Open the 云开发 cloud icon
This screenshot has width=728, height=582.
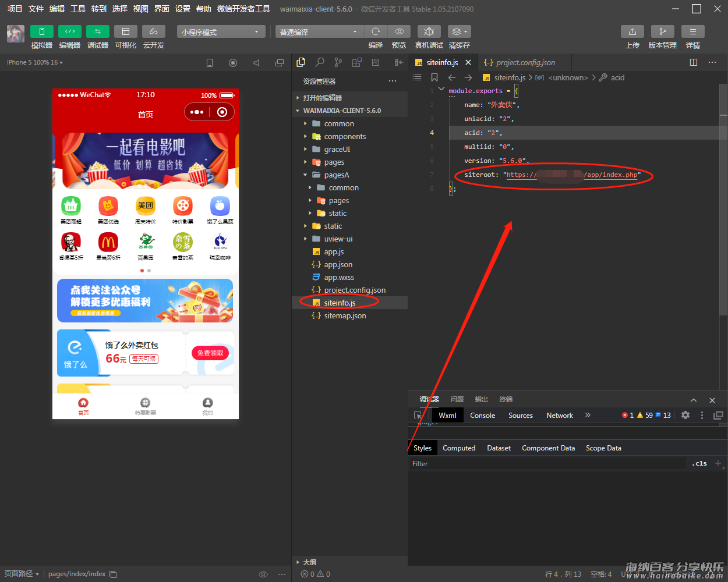tap(154, 31)
